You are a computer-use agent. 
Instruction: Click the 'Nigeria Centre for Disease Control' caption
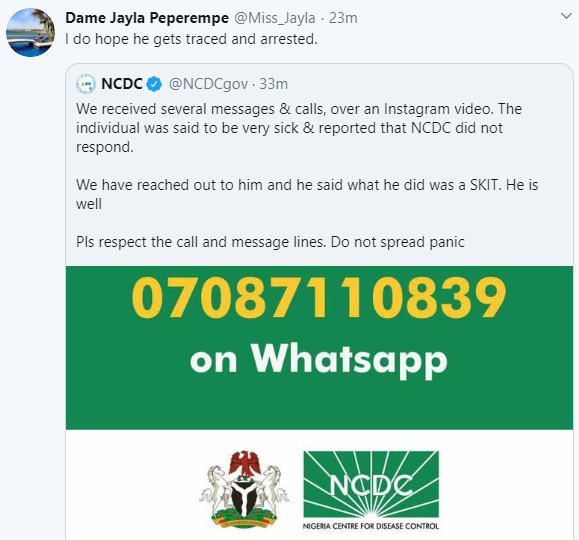[371, 526]
